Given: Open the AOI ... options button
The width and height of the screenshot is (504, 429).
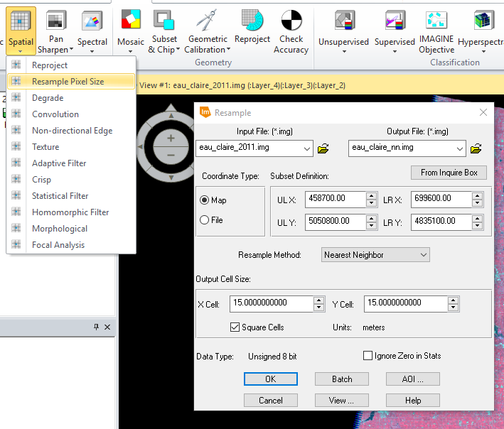Looking at the screenshot, I should point(413,379).
